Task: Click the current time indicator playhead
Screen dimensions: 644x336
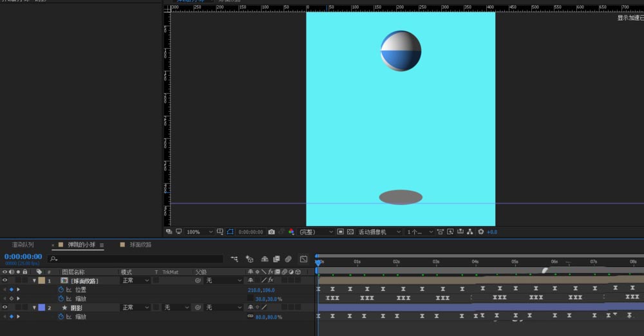Action: point(318,262)
